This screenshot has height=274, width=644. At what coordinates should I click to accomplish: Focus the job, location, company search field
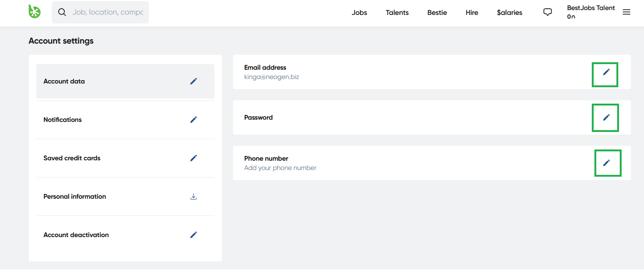coord(108,12)
